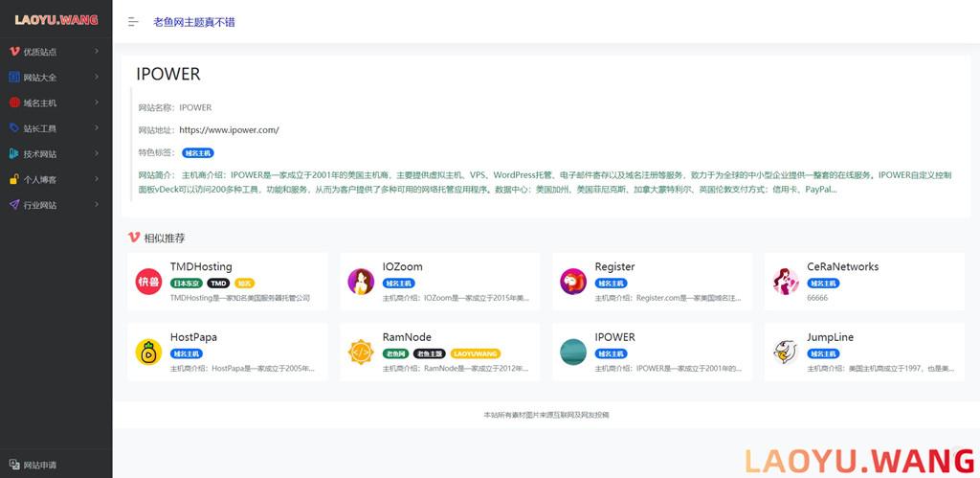Click the yellow lock icon beside 个人博客
The height and width of the screenshot is (478, 980).
[x=14, y=179]
